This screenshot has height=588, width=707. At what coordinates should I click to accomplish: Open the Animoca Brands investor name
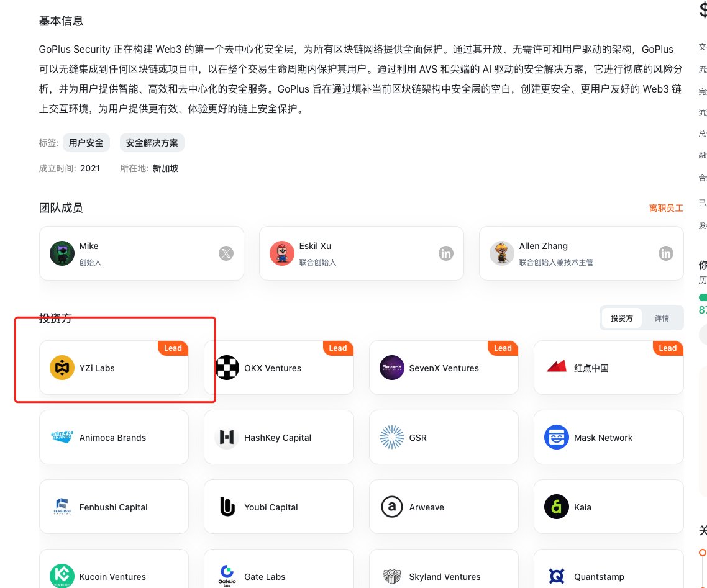[x=112, y=438]
